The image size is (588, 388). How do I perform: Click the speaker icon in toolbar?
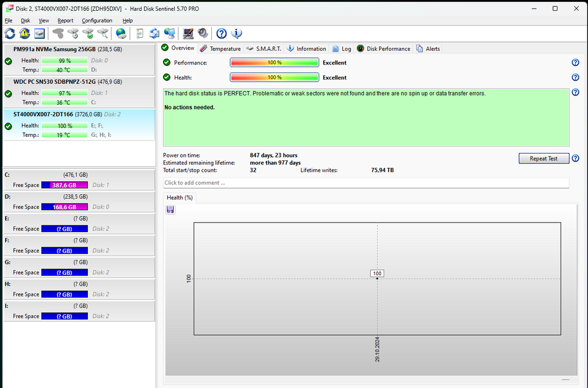203,33
